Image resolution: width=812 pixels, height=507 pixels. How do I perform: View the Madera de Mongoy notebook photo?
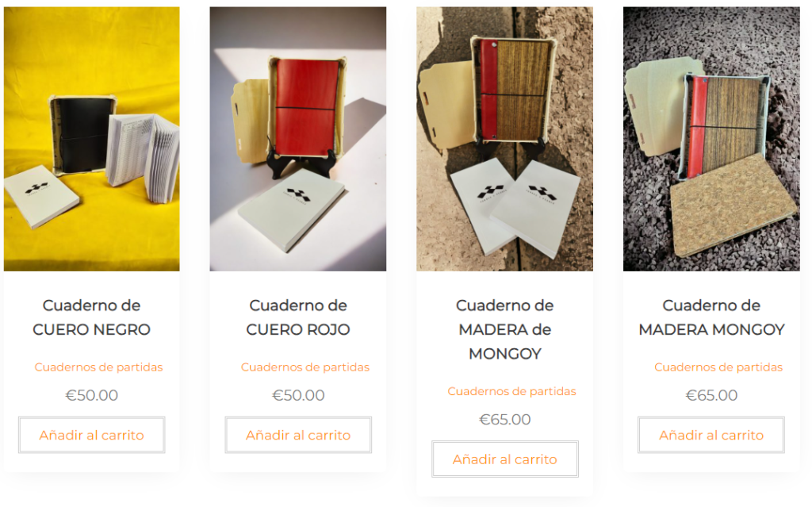point(504,139)
